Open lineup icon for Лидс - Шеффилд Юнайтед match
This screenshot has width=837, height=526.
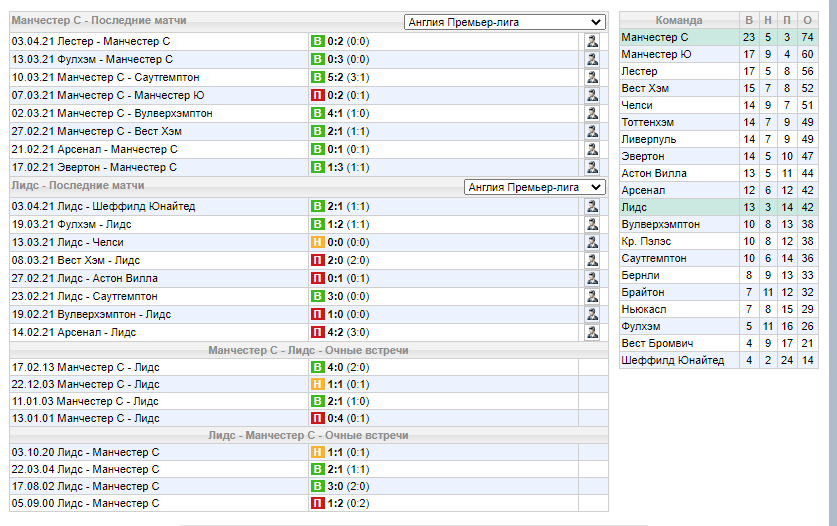pyautogui.click(x=592, y=206)
